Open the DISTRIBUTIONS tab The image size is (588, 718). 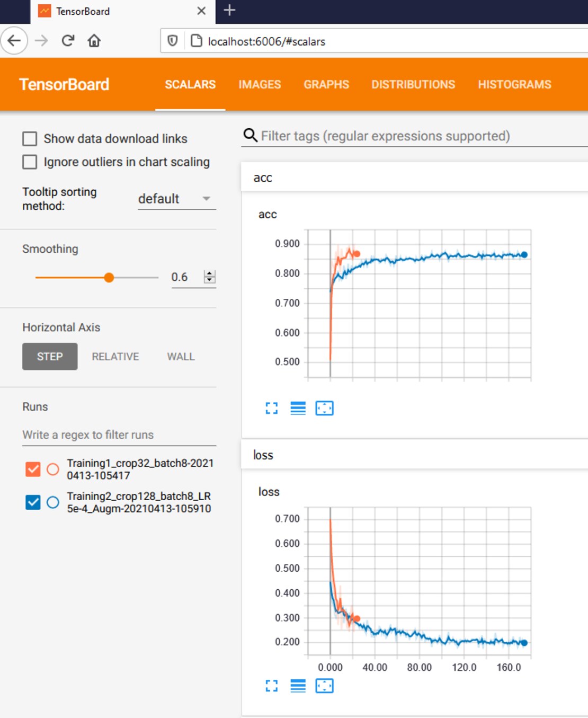click(414, 85)
